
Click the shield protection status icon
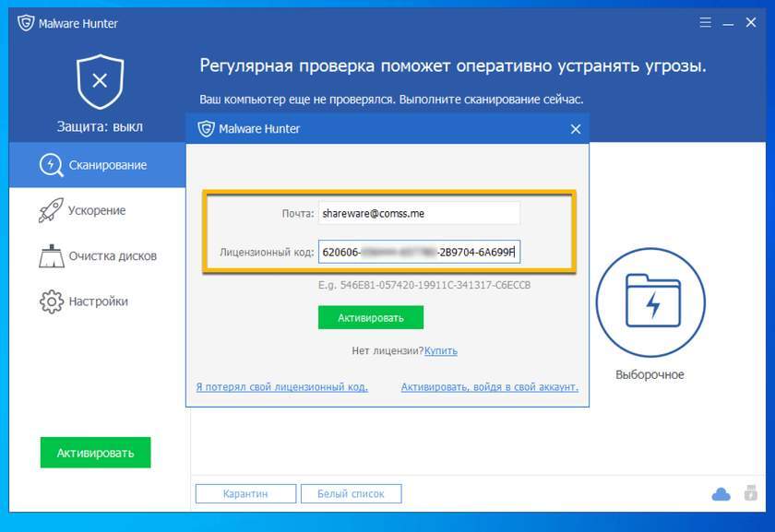tap(100, 80)
